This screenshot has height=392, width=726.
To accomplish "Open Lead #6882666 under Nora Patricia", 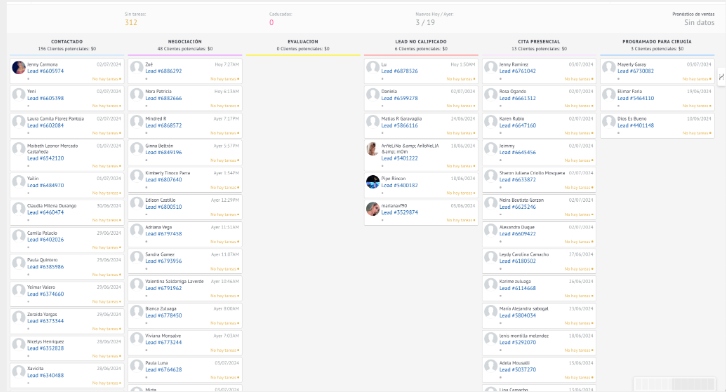I will [x=163, y=99].
